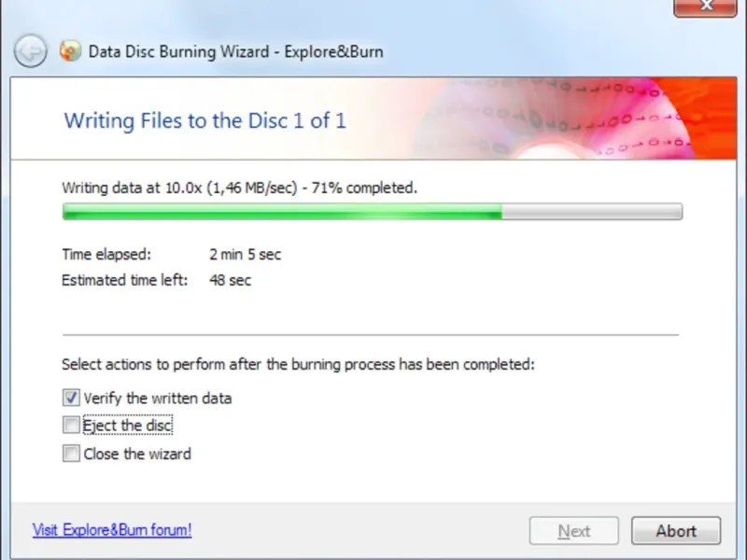This screenshot has width=747, height=560.
Task: Click the green filled part of progress bar
Action: pos(282,212)
